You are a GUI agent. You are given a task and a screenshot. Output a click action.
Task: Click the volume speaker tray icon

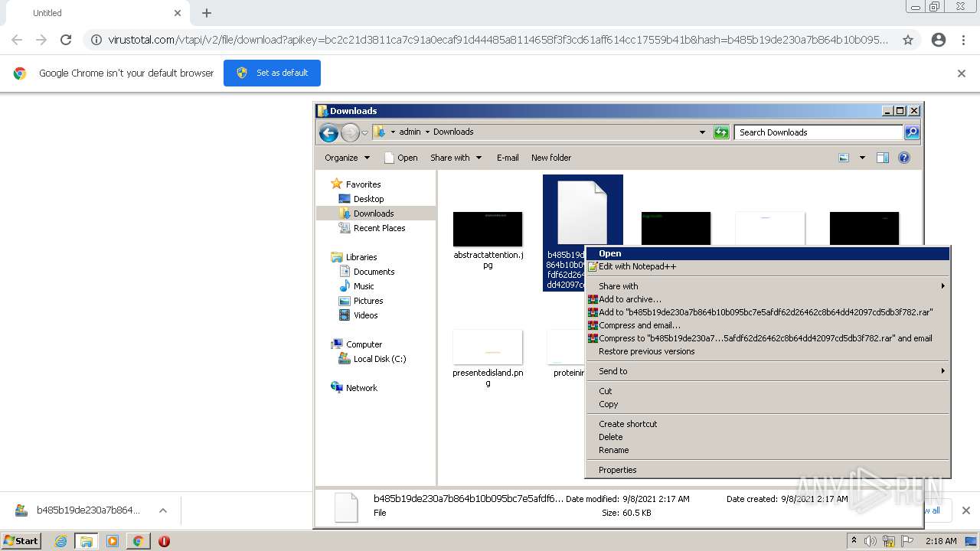tap(871, 541)
